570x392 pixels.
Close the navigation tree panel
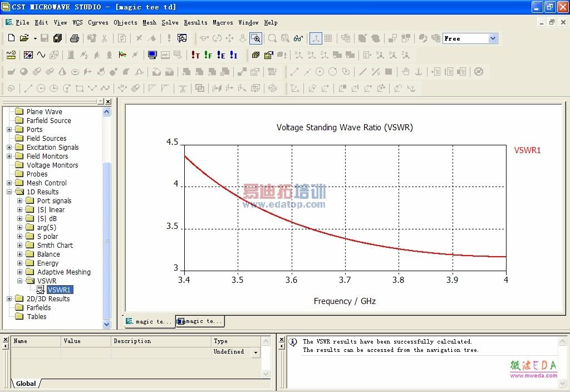coord(108,101)
